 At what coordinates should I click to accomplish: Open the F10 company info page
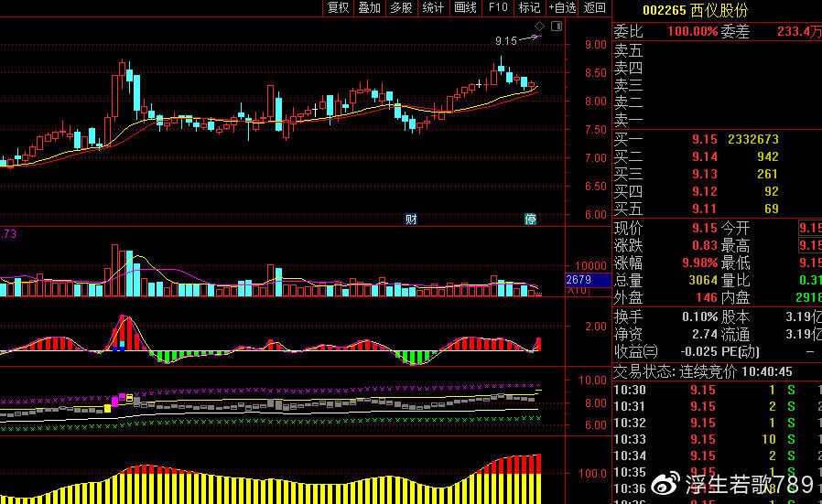point(497,8)
